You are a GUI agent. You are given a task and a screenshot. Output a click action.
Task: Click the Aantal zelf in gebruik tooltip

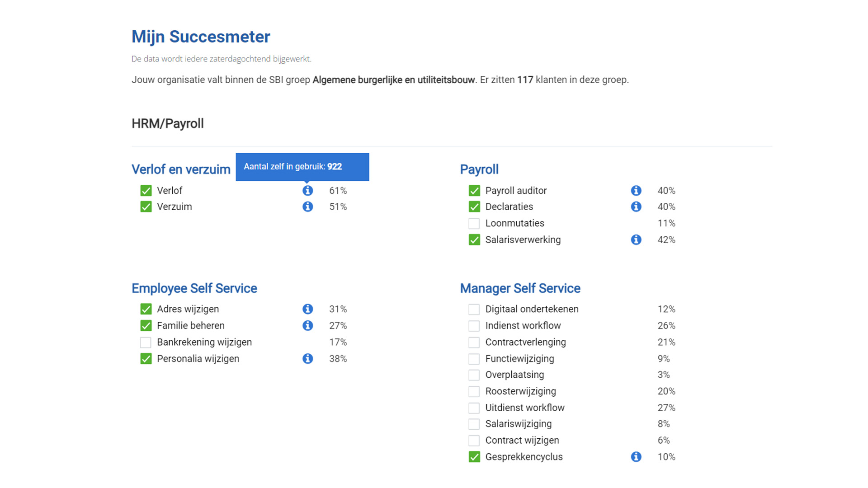click(x=302, y=167)
